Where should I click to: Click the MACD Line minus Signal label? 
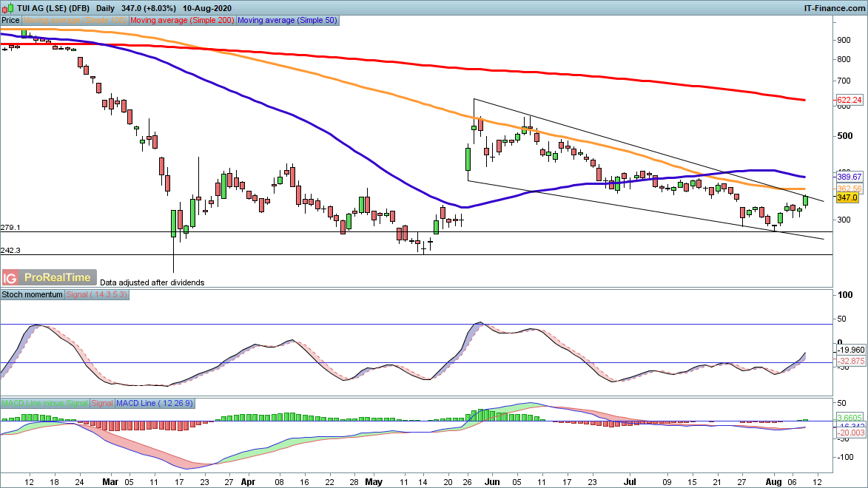pos(45,403)
